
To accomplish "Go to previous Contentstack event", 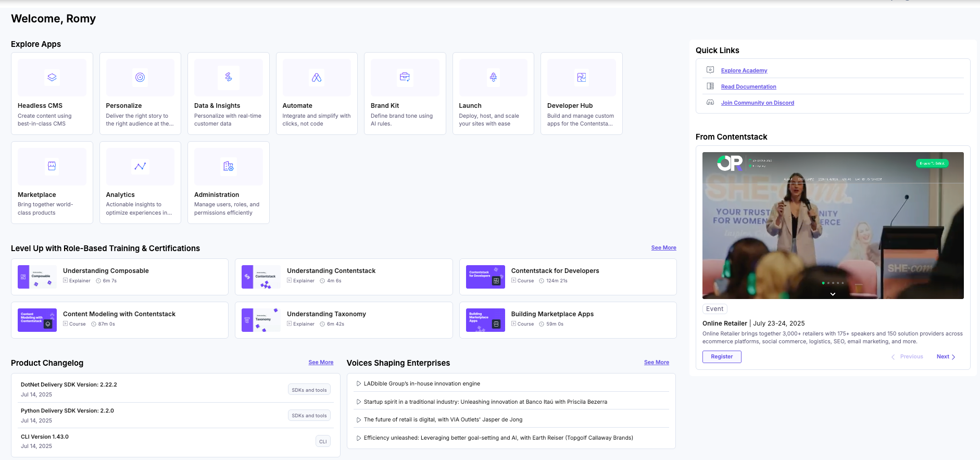I will [907, 357].
